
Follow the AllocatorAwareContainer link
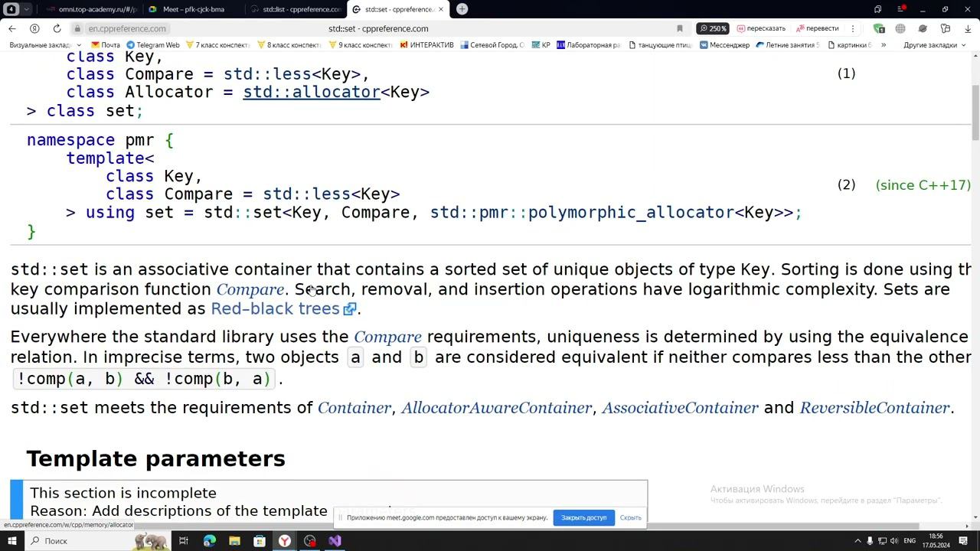pyautogui.click(x=496, y=408)
